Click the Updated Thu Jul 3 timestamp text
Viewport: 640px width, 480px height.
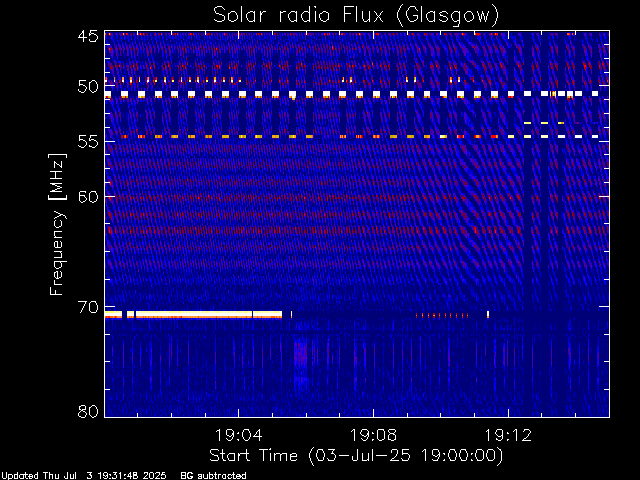pos(84,476)
